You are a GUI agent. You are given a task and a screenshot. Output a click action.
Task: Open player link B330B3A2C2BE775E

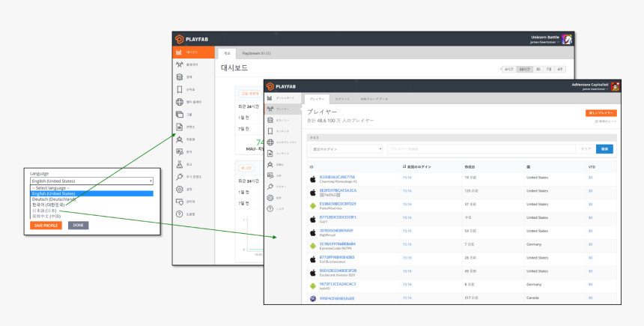(337, 177)
